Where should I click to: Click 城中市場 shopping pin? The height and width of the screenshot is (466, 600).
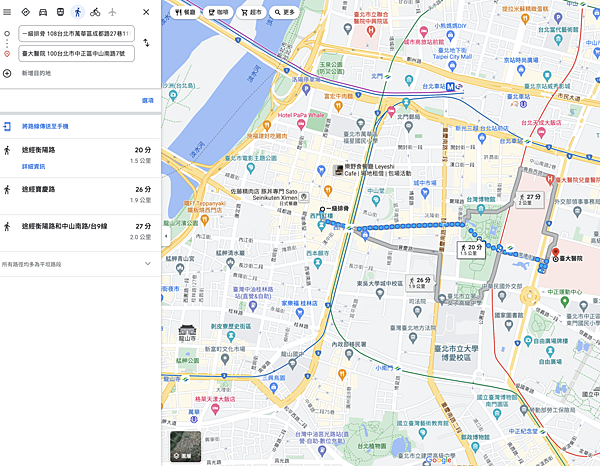[x=424, y=193]
